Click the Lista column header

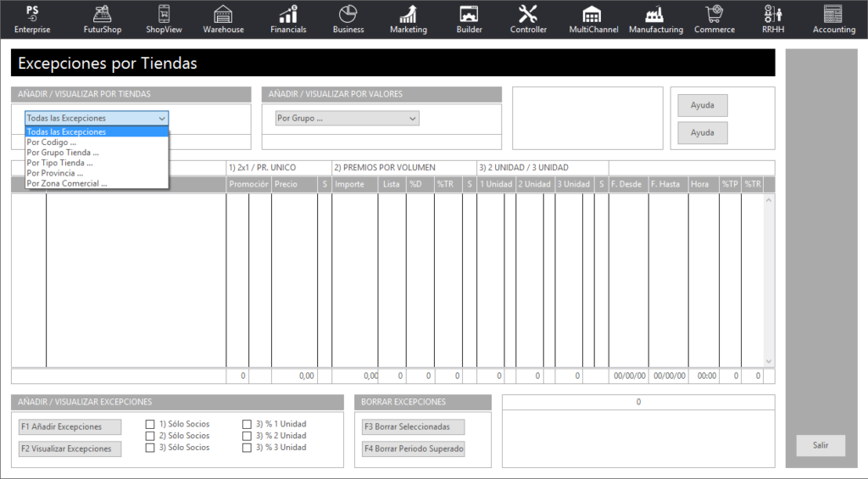pos(392,185)
